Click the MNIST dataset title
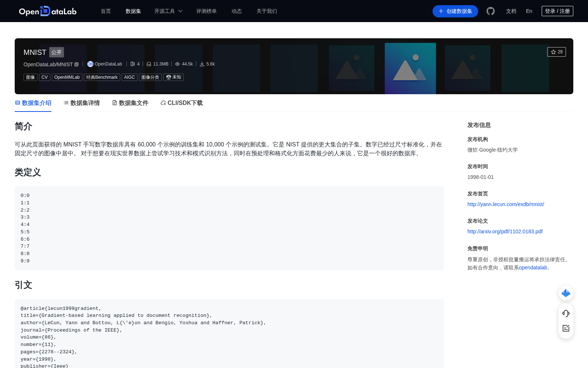 (x=35, y=52)
